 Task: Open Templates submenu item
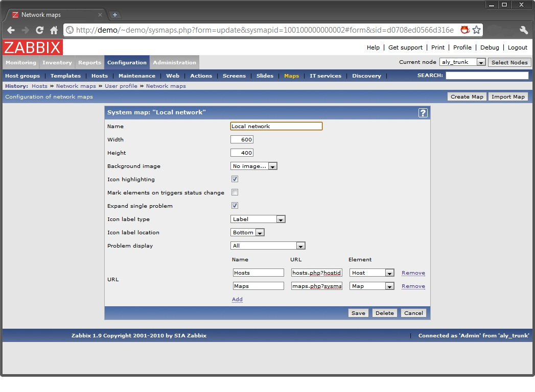65,76
